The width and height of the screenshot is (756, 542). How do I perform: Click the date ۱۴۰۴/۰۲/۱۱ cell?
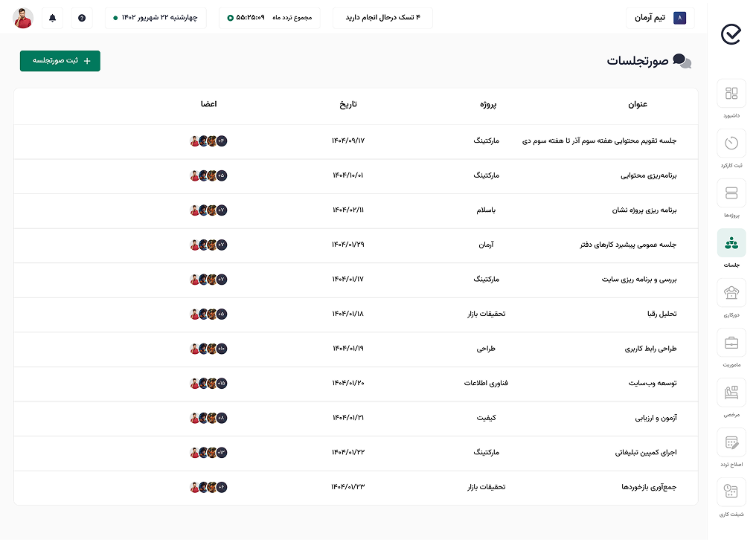(x=348, y=210)
